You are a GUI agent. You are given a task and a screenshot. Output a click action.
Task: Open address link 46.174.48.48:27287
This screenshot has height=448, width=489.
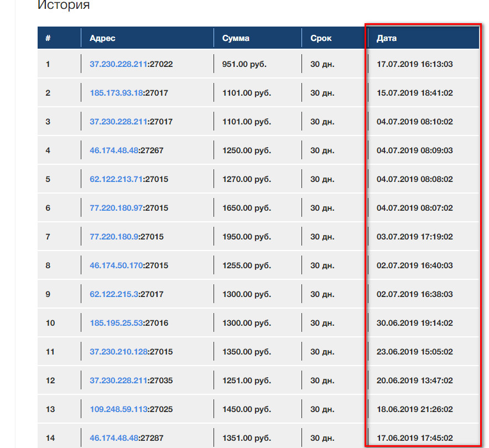126,438
